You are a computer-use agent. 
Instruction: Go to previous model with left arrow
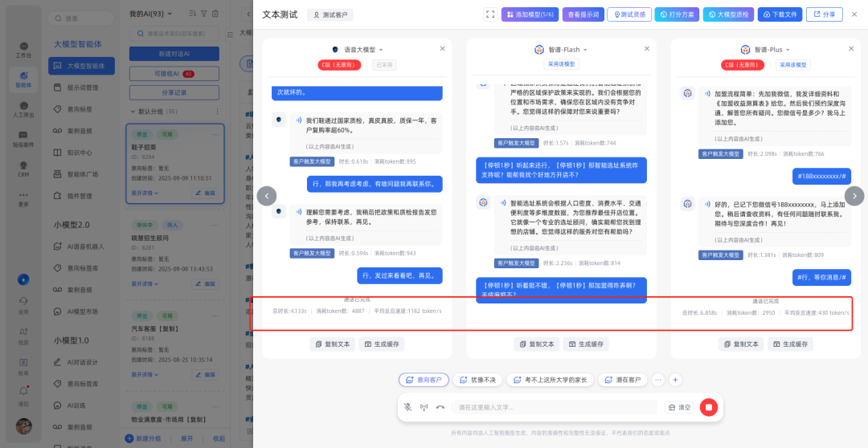[x=267, y=196]
